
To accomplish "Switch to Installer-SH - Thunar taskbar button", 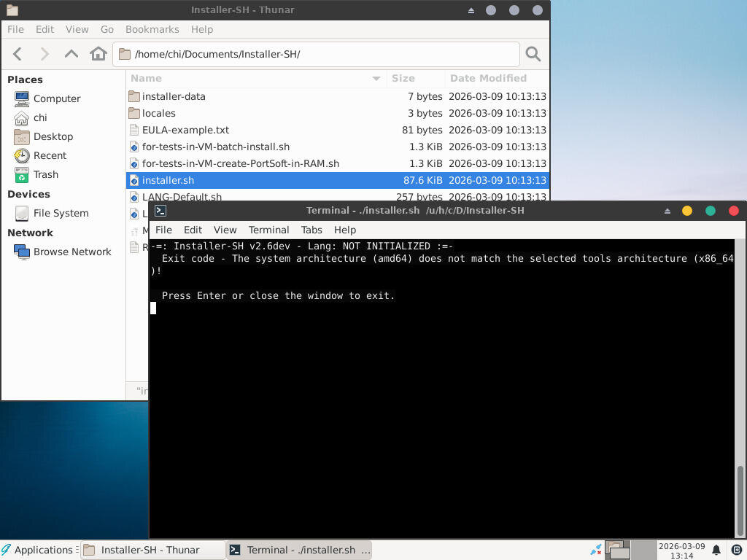I will click(153, 550).
